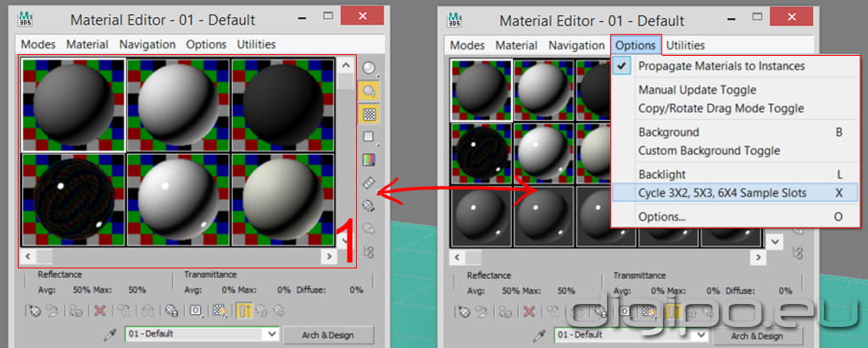Image resolution: width=868 pixels, height=348 pixels.
Task: Toggle the Backlight icon in left editor
Action: pos(369,91)
